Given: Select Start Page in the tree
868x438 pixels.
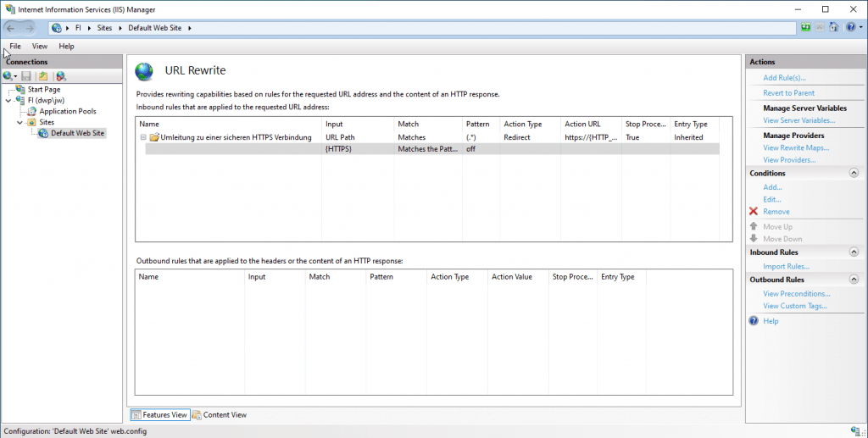Looking at the screenshot, I should 44,89.
